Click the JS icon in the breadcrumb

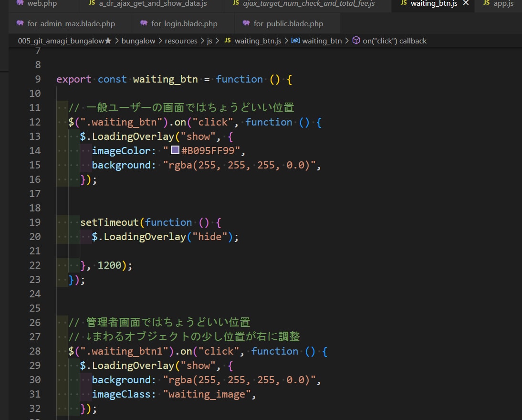[228, 40]
